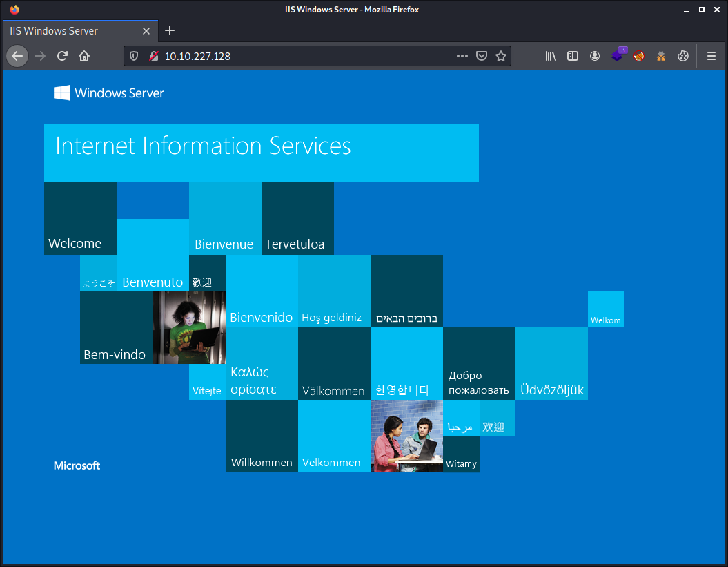Click the 歡迎 traditional Chinese tile

207,273
